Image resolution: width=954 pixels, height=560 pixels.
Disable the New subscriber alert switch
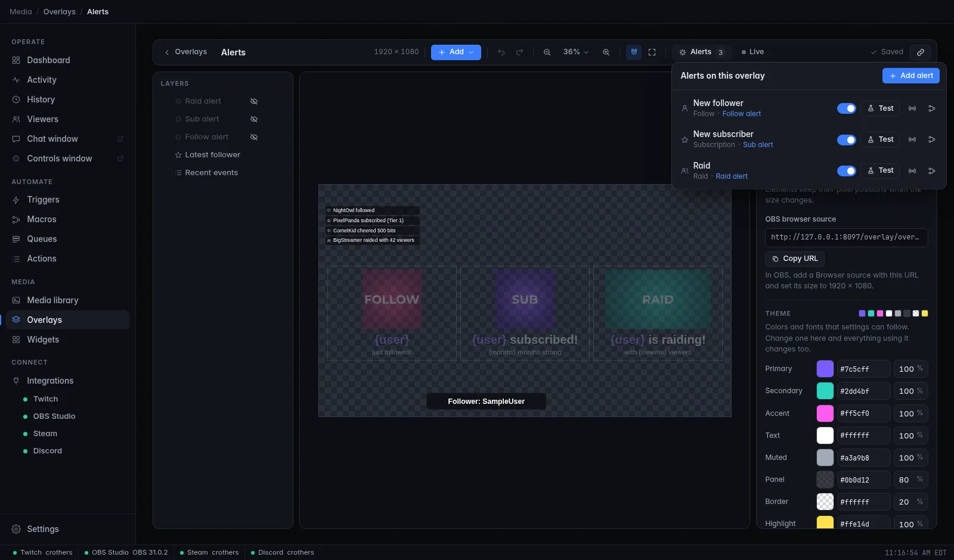(x=847, y=139)
